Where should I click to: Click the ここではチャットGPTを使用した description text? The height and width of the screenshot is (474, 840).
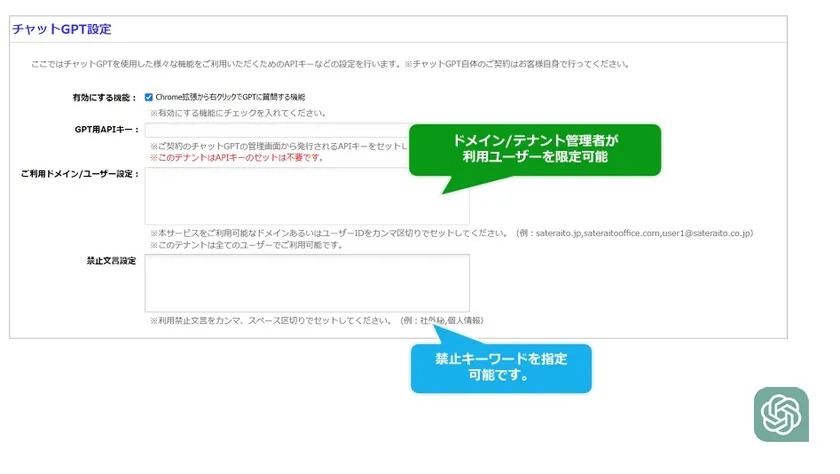click(x=330, y=64)
